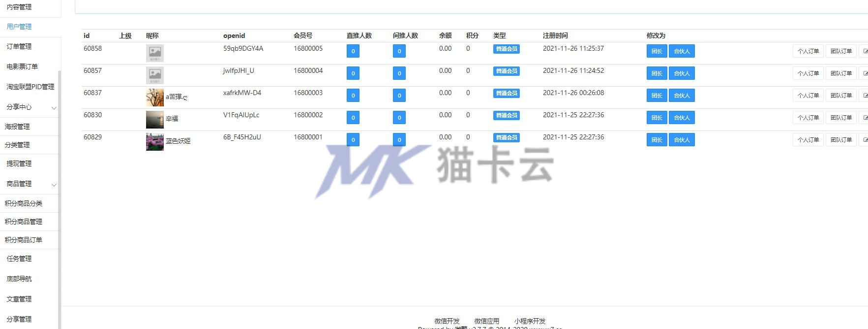View 团队订单 for user 60829
Screen dimensions: 868x329
click(x=841, y=140)
